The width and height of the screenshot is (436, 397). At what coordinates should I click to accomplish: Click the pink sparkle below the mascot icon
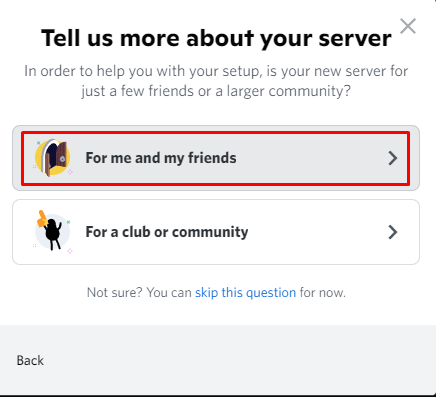[x=70, y=251]
